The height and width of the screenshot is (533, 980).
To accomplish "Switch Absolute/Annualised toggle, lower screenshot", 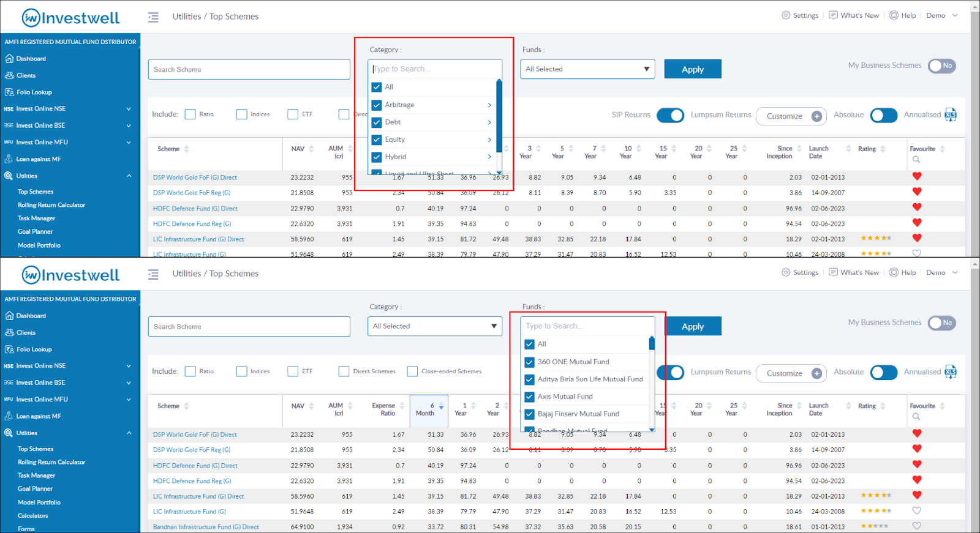I will [x=884, y=372].
